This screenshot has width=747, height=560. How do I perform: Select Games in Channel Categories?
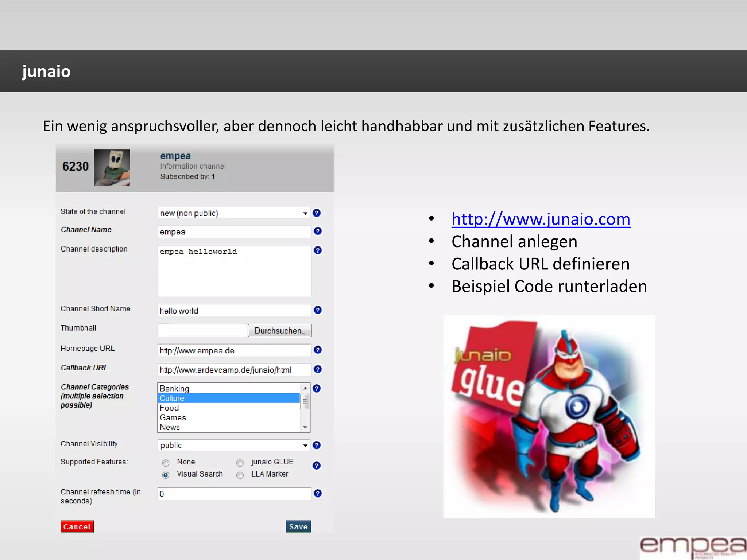click(229, 417)
